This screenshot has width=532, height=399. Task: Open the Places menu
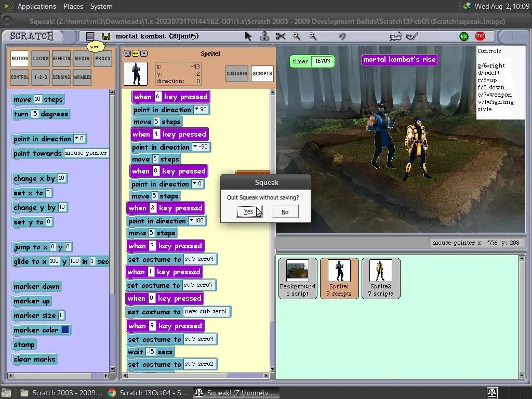[73, 6]
